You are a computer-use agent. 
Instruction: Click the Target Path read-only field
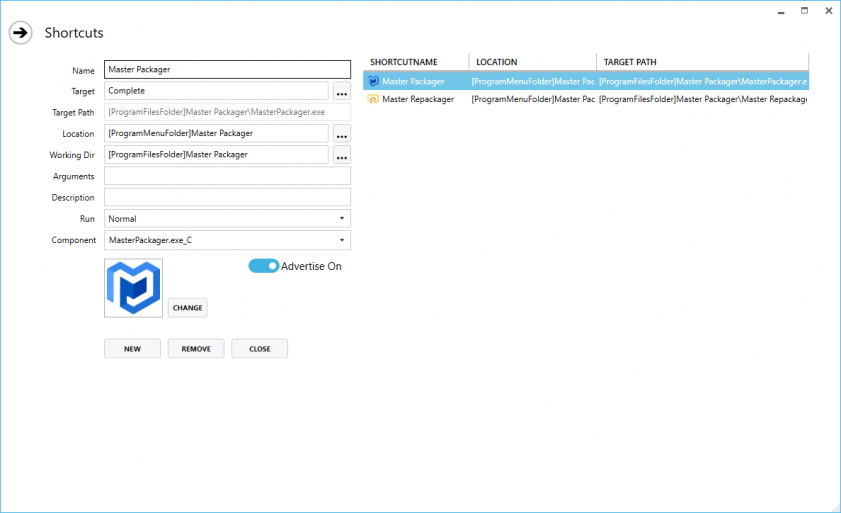point(227,112)
